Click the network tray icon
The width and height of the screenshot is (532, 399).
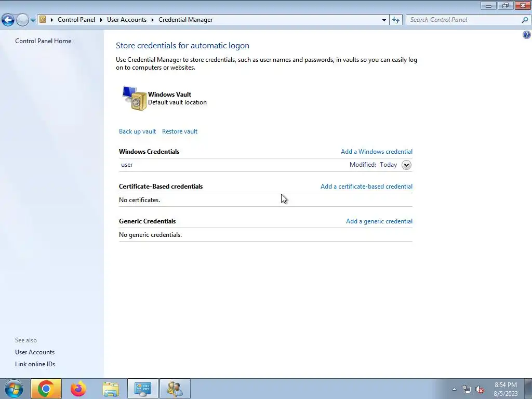click(467, 390)
